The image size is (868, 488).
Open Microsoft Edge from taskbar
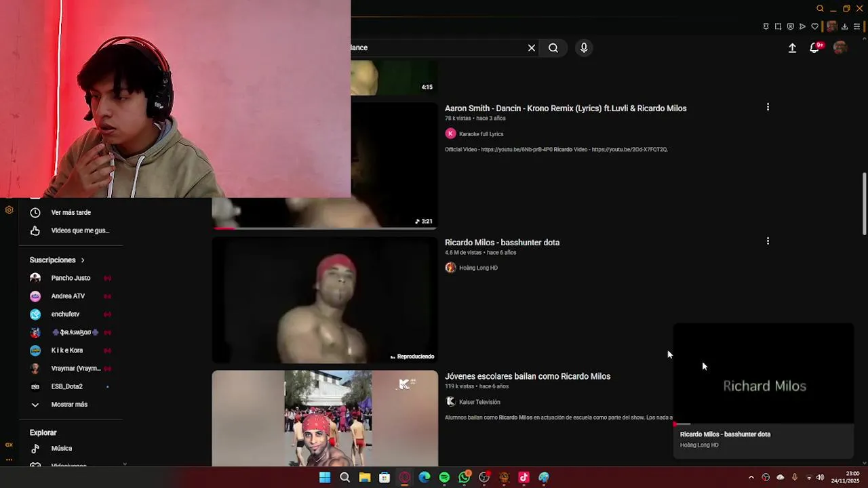coord(425,478)
